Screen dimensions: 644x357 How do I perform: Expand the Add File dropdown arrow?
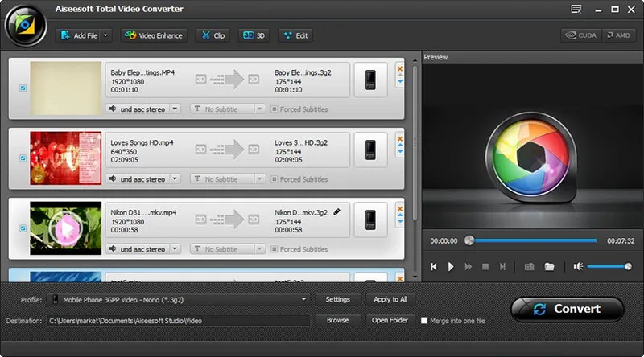point(105,35)
